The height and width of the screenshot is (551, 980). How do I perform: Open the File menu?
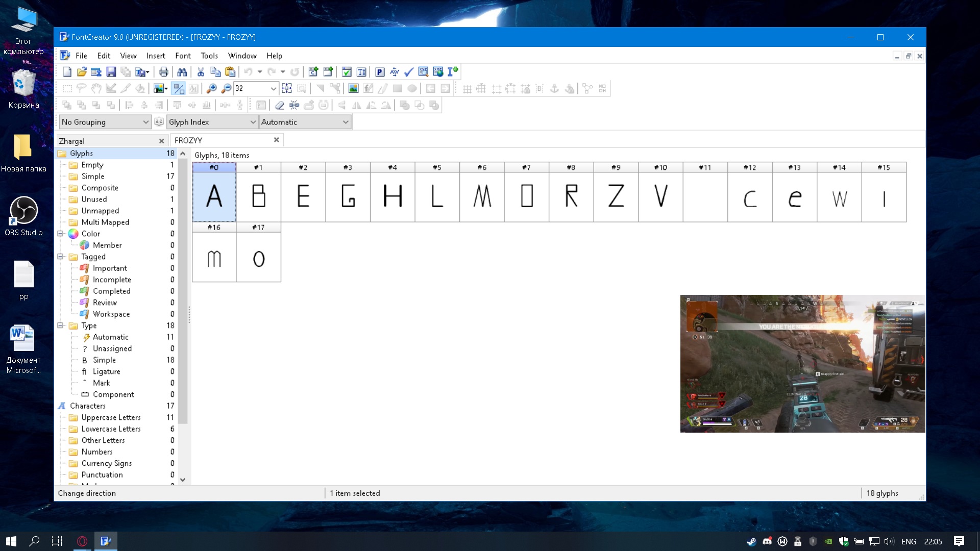(81, 56)
